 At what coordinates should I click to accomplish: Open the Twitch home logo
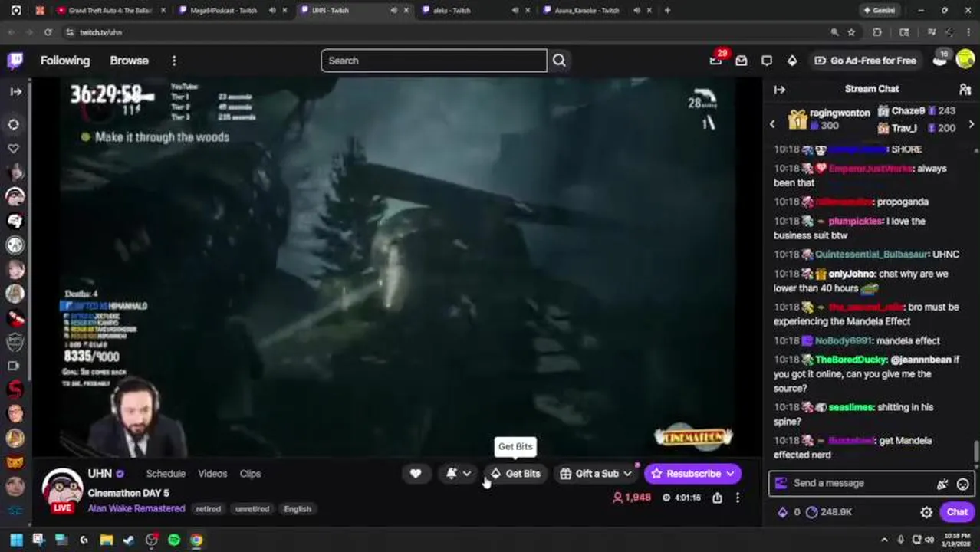(x=15, y=61)
